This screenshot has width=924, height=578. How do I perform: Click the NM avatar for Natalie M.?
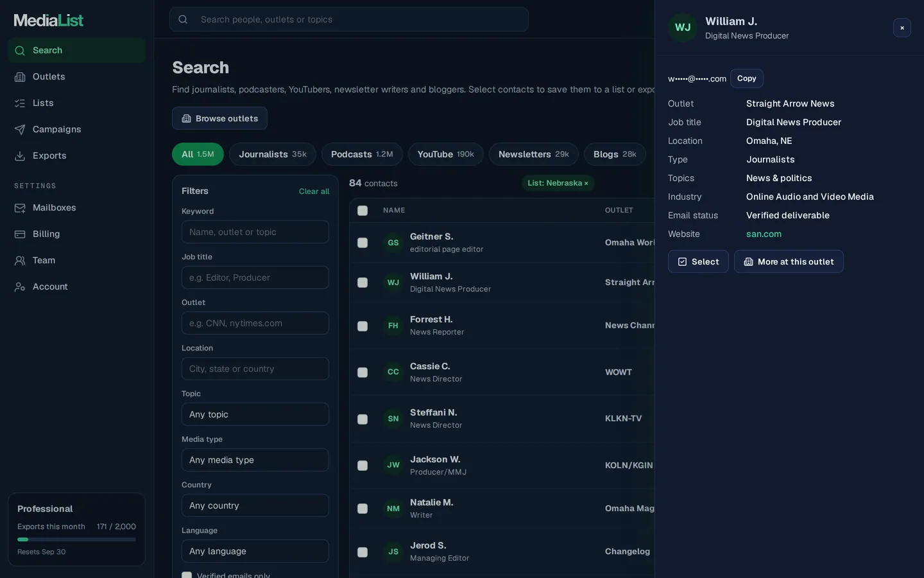(393, 509)
